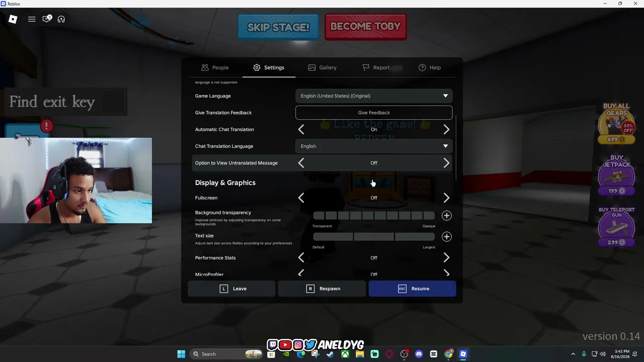The height and width of the screenshot is (362, 644).
Task: Toggle Automatic Chat Translation with left arrow
Action: pos(301,130)
